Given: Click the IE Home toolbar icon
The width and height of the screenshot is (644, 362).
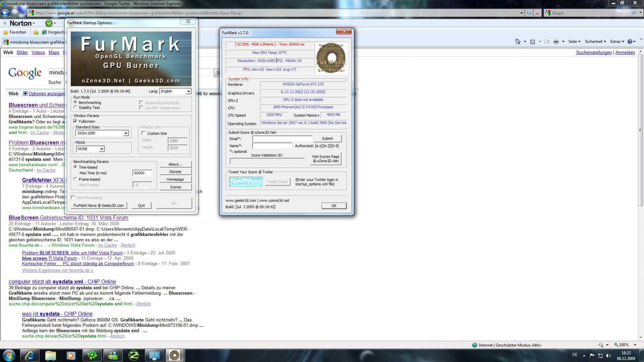Looking at the screenshot, I should 518,42.
